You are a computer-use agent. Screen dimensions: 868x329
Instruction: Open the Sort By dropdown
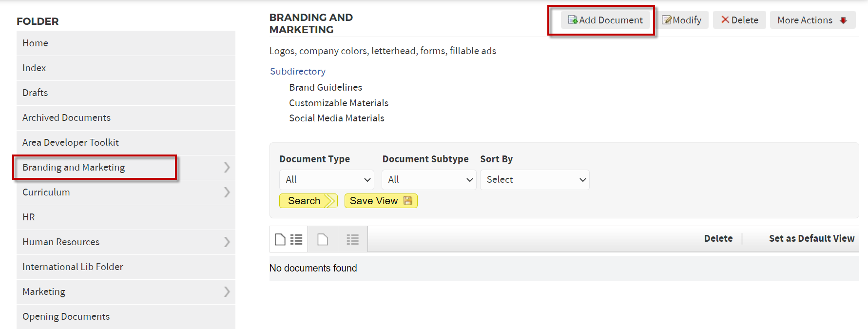pos(535,180)
